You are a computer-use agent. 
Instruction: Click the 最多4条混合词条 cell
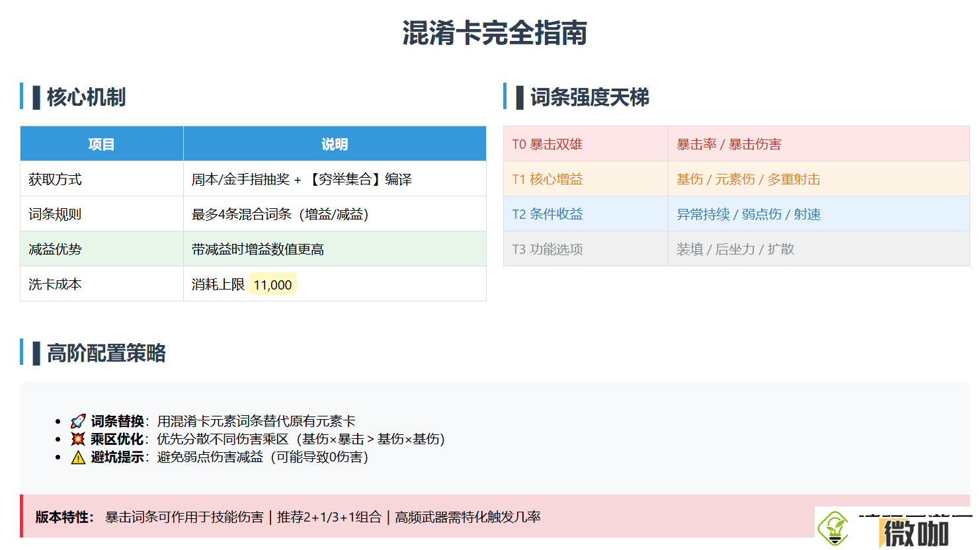pos(335,214)
